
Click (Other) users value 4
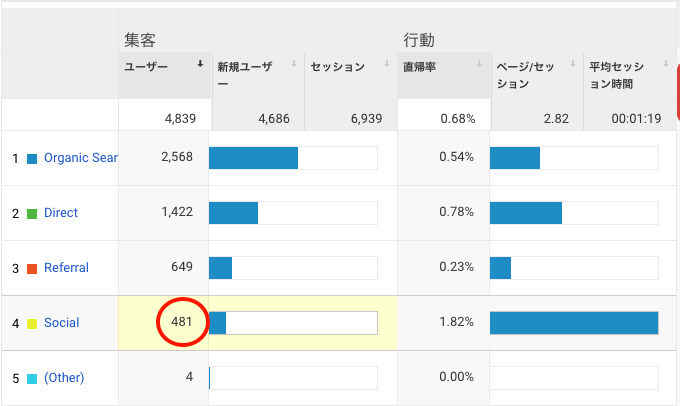[190, 377]
